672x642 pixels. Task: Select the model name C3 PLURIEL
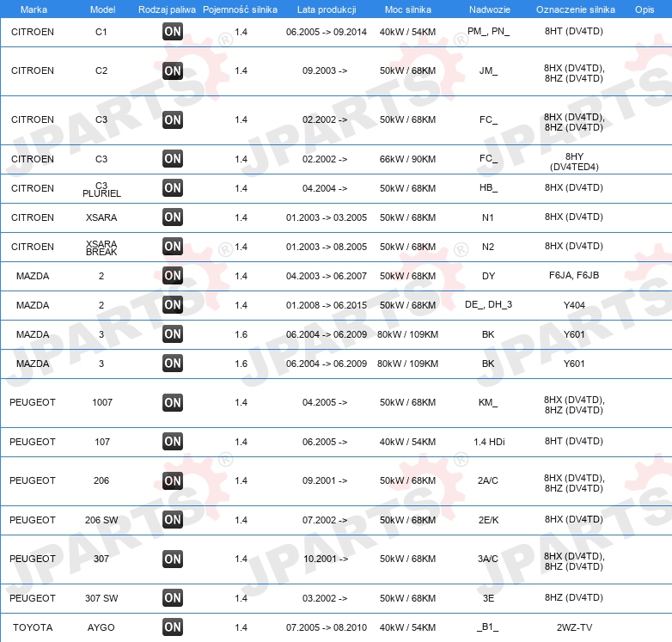pos(101,189)
